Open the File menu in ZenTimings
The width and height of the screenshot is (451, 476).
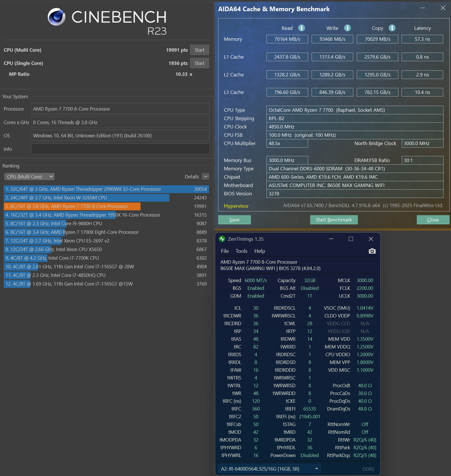pos(225,251)
